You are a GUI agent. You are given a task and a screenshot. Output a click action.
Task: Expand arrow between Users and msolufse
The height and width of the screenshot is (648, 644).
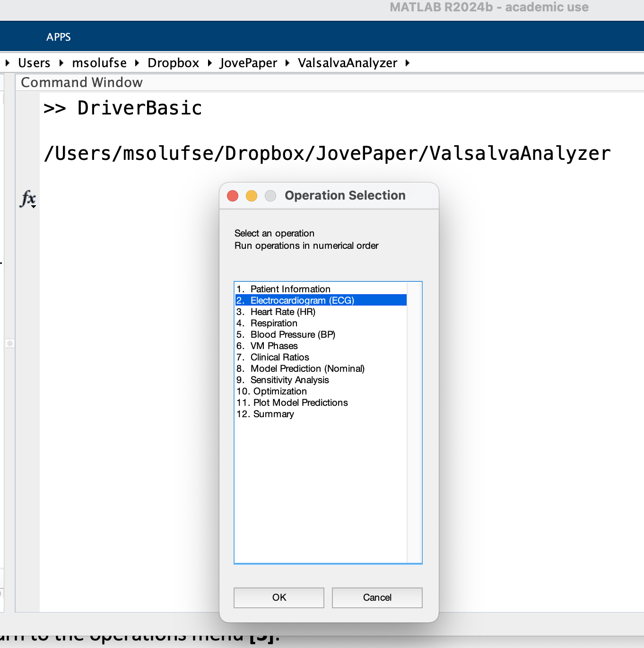[x=61, y=63]
